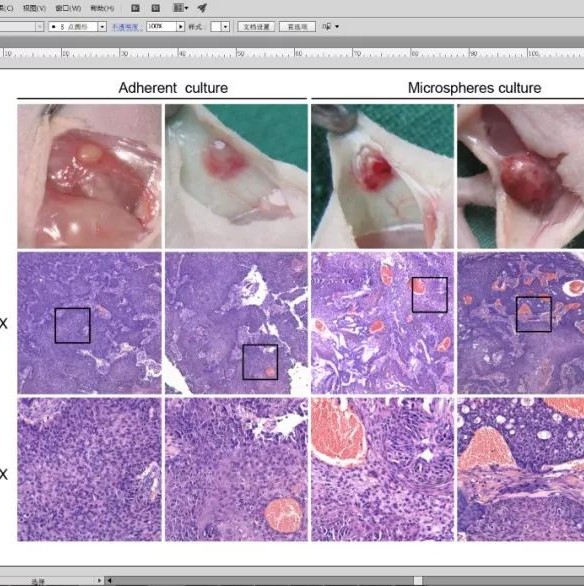Image resolution: width=584 pixels, height=586 pixels.
Task: Open the disabled dropdown left of brush field
Action: [x=40, y=27]
